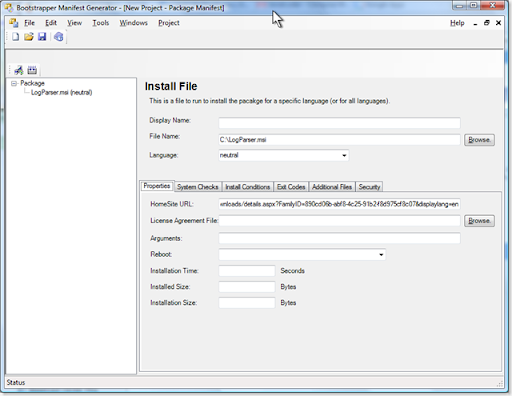This screenshot has width=512, height=396.
Task: Select LogParser.msi (neutral) tree item
Action: coord(61,92)
